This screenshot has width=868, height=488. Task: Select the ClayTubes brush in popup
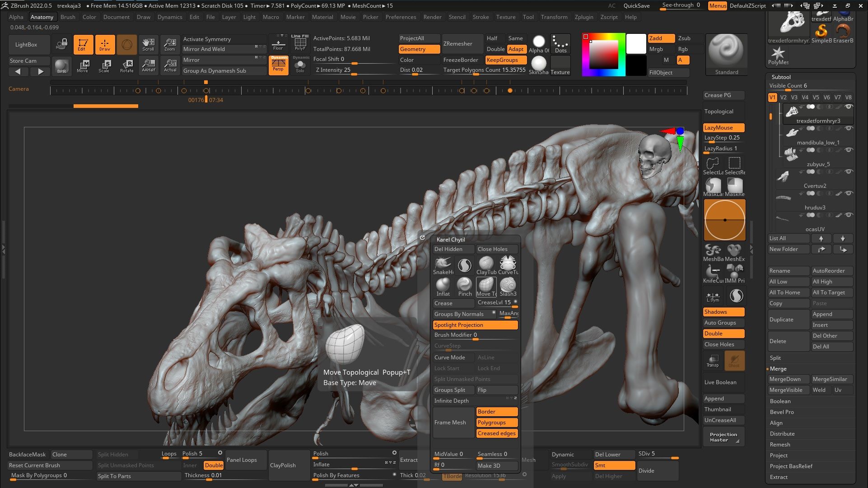(486, 265)
